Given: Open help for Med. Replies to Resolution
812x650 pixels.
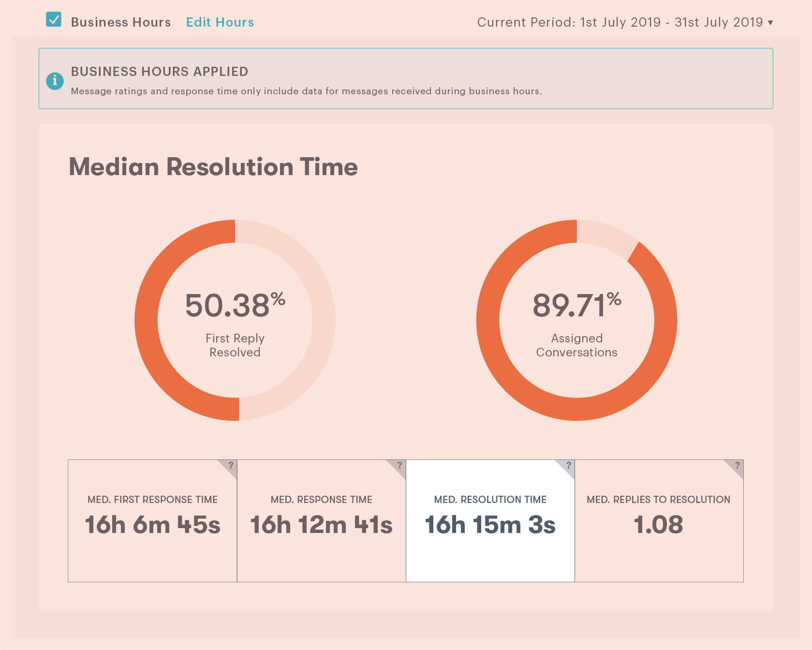Looking at the screenshot, I should [737, 466].
